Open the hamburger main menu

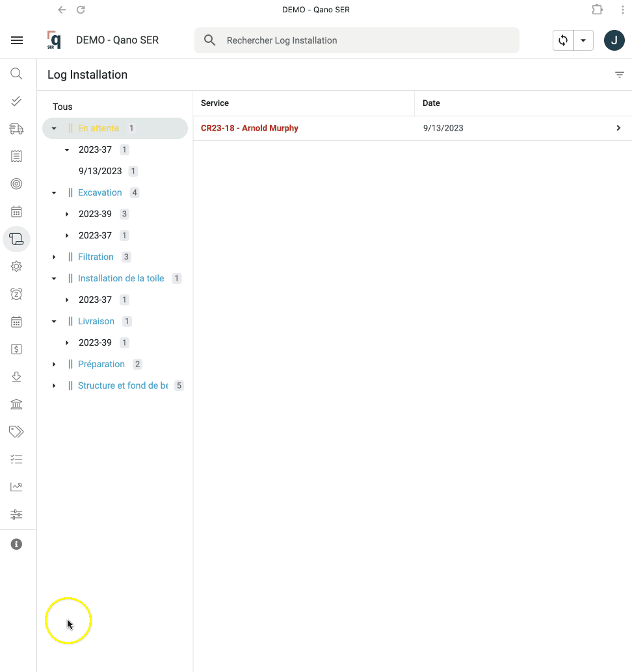17,40
